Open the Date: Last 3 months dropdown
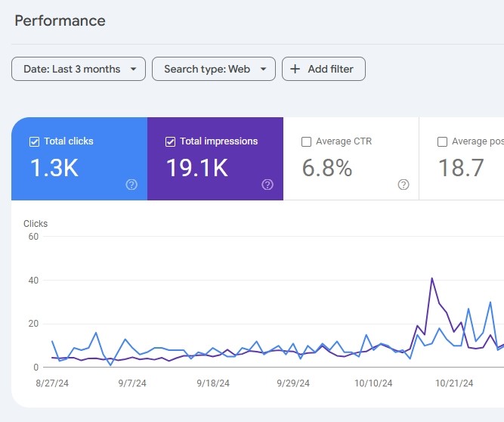Viewport: 504px width, 422px height. (x=79, y=69)
